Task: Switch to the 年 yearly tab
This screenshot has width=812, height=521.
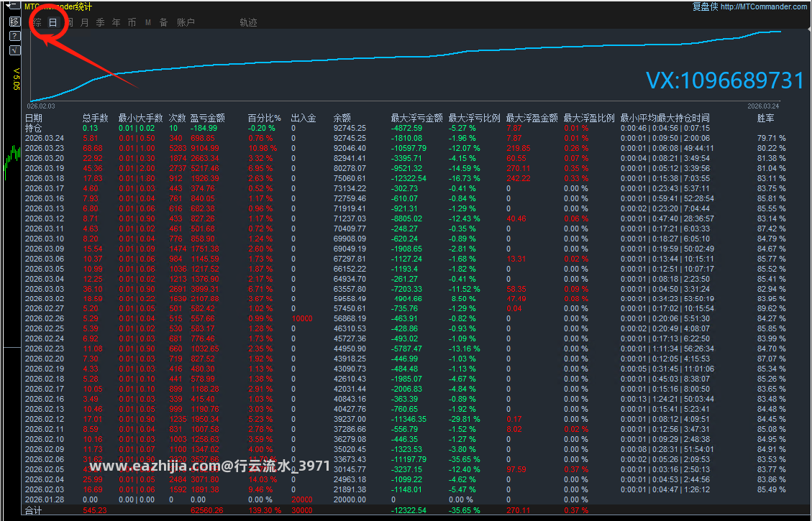Action: (116, 22)
